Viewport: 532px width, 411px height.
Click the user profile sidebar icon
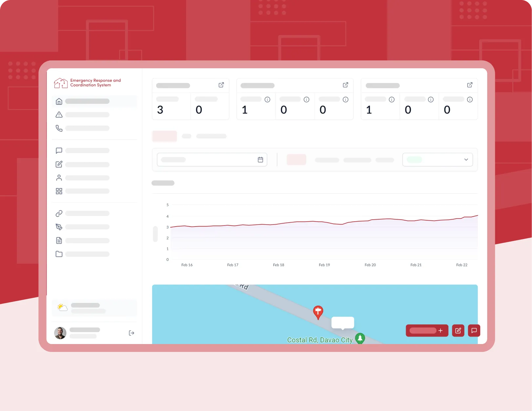(x=59, y=178)
